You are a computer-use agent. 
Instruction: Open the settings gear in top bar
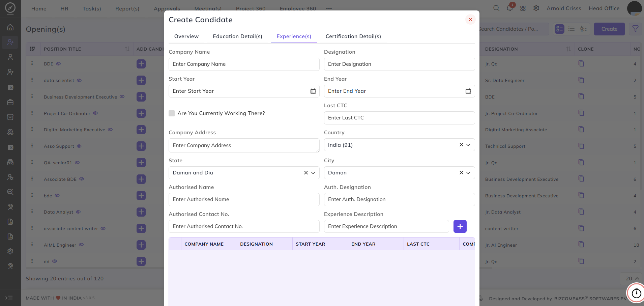[x=536, y=8]
